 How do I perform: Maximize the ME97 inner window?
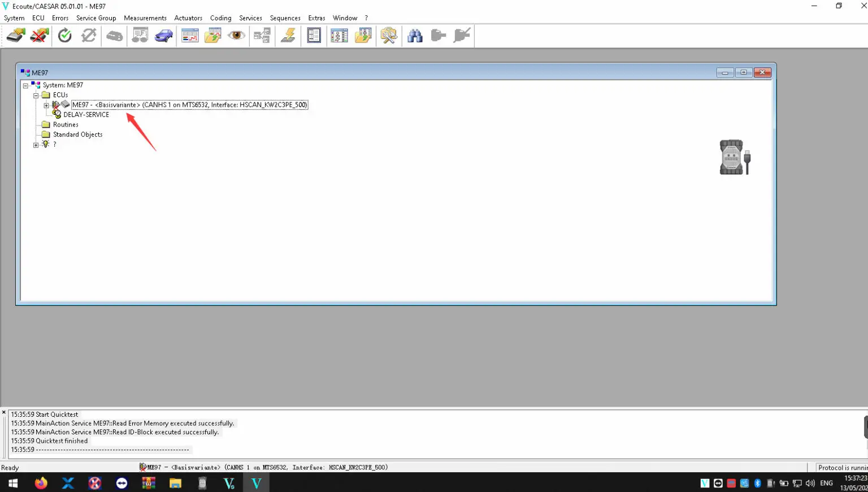click(744, 72)
